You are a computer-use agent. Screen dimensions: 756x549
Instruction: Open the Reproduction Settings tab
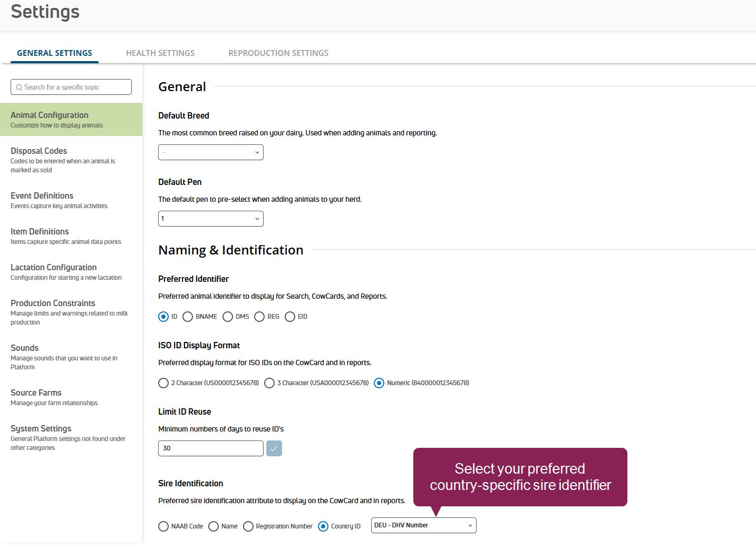pos(278,53)
